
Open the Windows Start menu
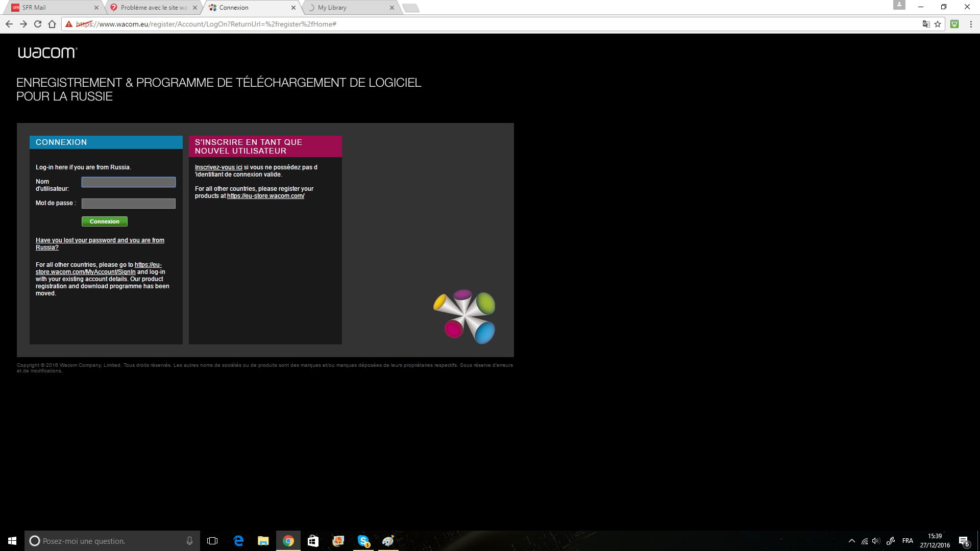[x=12, y=541]
